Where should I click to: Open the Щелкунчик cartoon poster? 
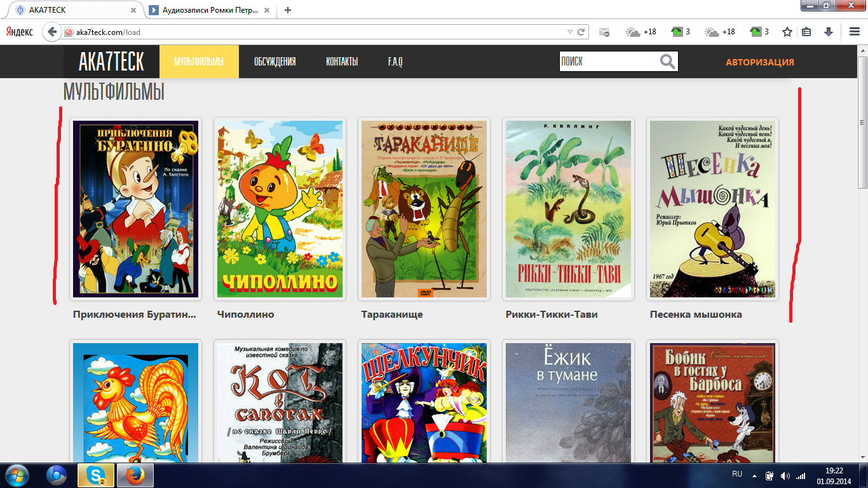424,402
